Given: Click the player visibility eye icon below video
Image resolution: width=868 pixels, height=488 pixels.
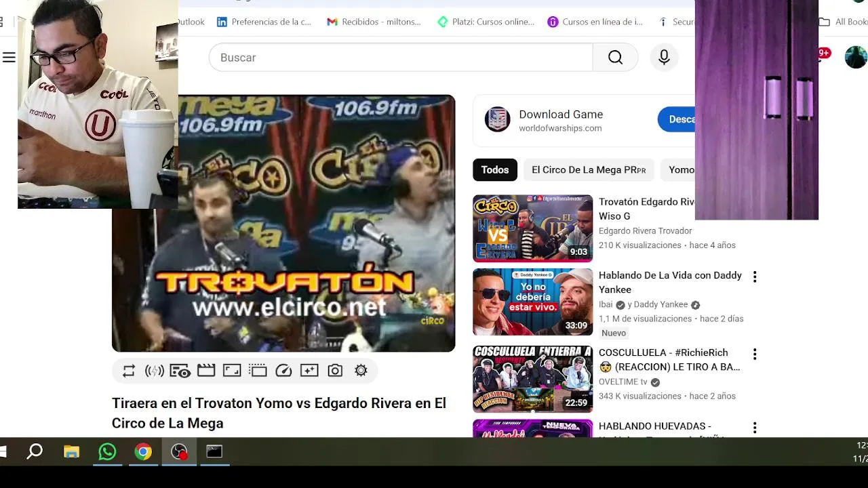Looking at the screenshot, I should click(180, 371).
